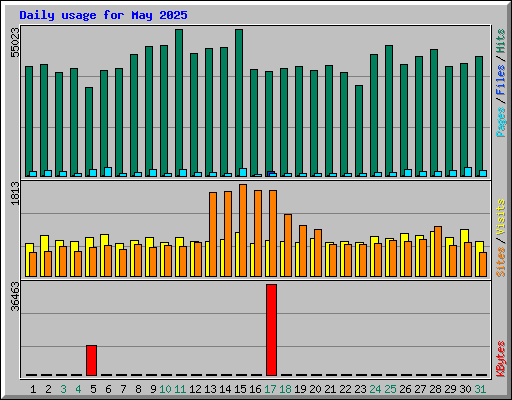The image size is (512, 400).
Task: Click the 1813 visits scale value
Action: point(15,193)
